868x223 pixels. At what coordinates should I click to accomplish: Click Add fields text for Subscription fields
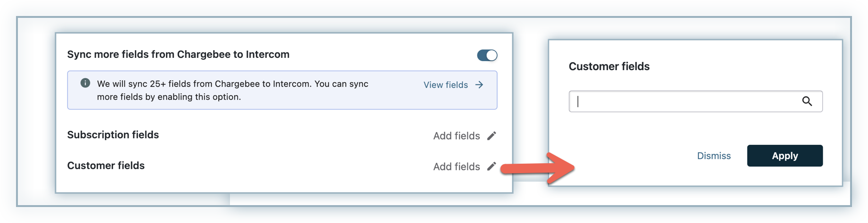tap(456, 136)
